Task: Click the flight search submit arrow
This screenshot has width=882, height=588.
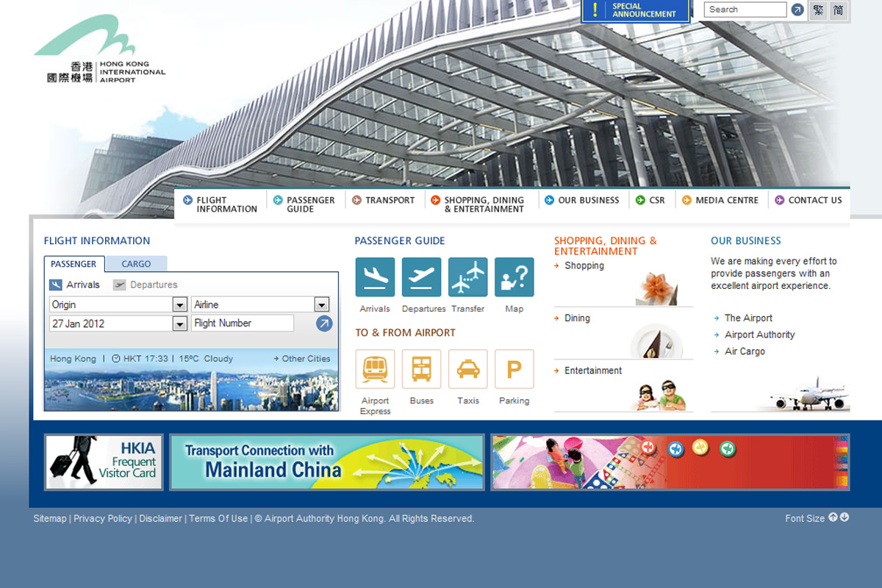Action: [x=324, y=323]
